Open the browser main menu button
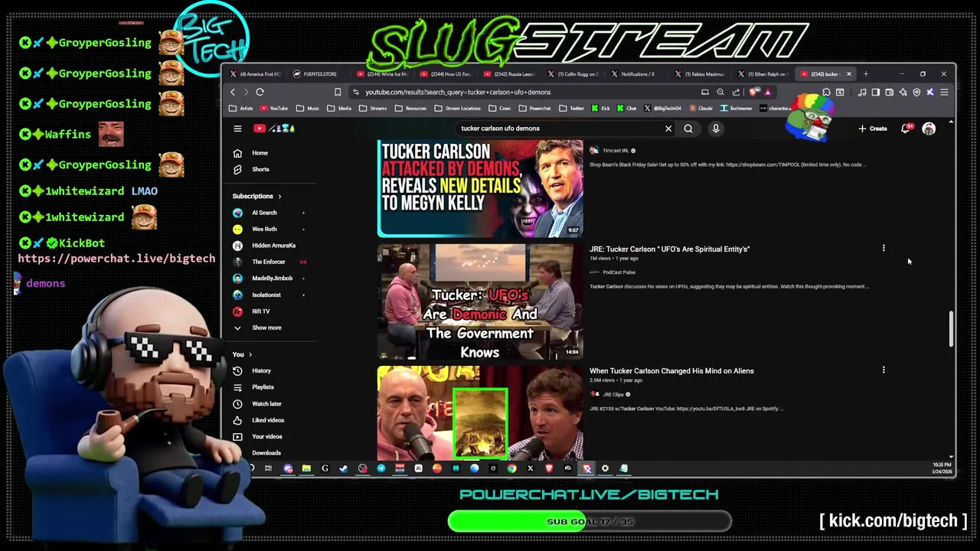The width and height of the screenshot is (980, 551). (x=944, y=92)
